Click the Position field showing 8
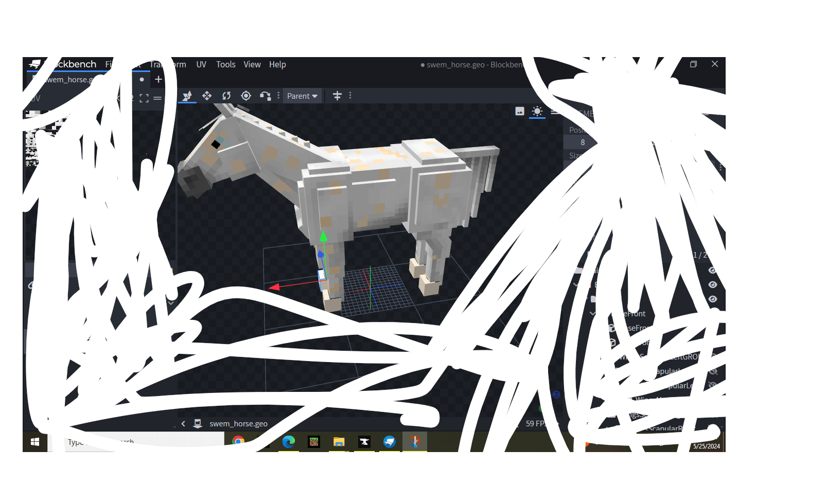The width and height of the screenshot is (826, 504). click(582, 142)
